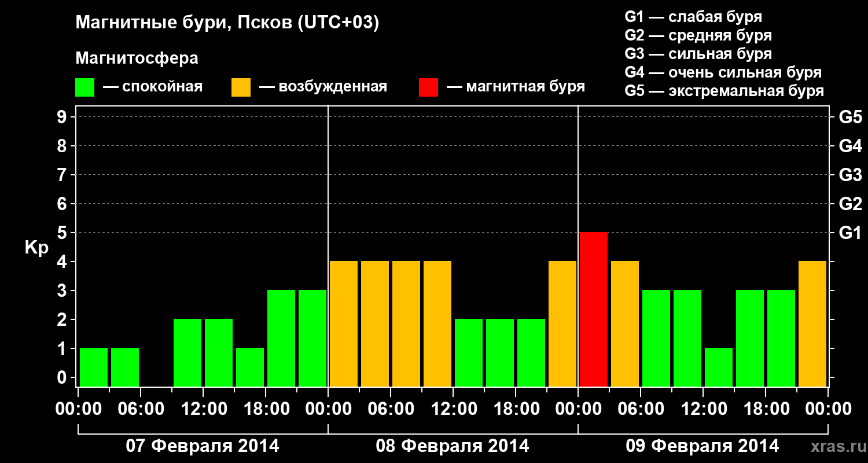Click the 'G5 — экстремальная буря' line
This screenshot has height=463, width=868.
[724, 91]
